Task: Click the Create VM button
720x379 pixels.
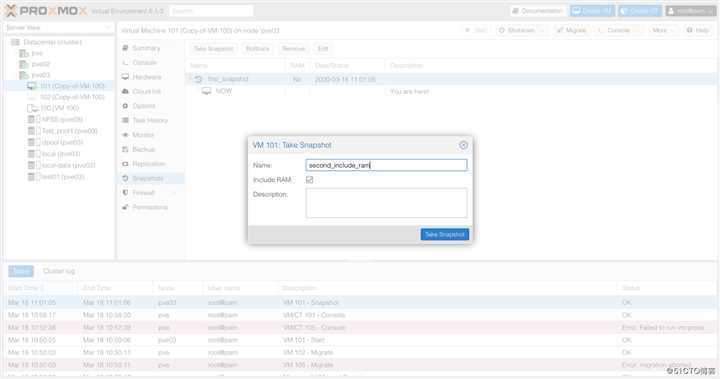Action: (x=592, y=11)
